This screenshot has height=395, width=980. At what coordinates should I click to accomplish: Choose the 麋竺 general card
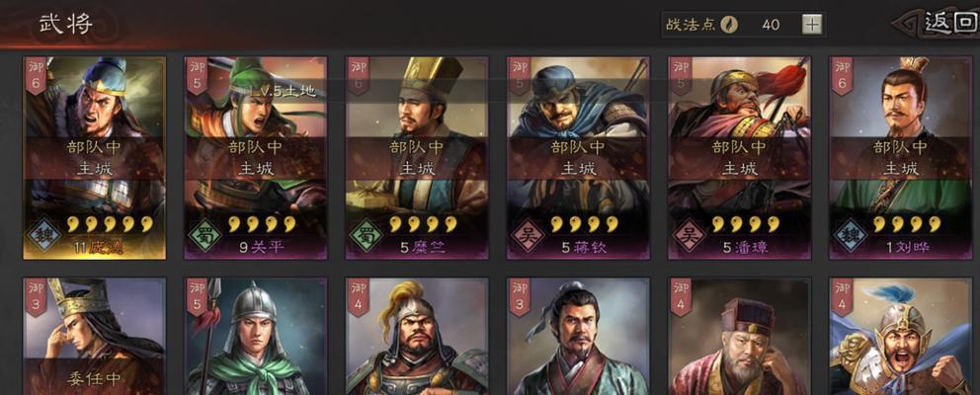(417, 158)
